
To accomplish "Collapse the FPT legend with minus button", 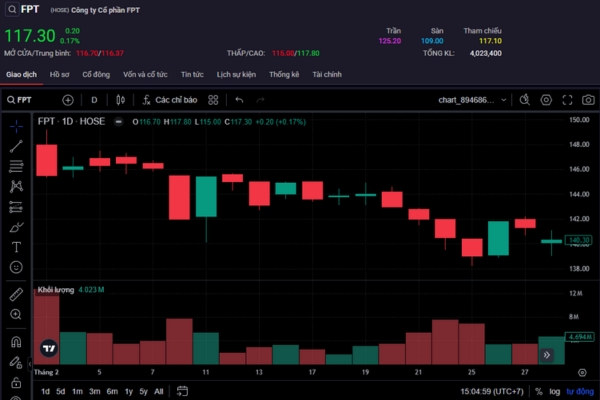I will point(119,122).
